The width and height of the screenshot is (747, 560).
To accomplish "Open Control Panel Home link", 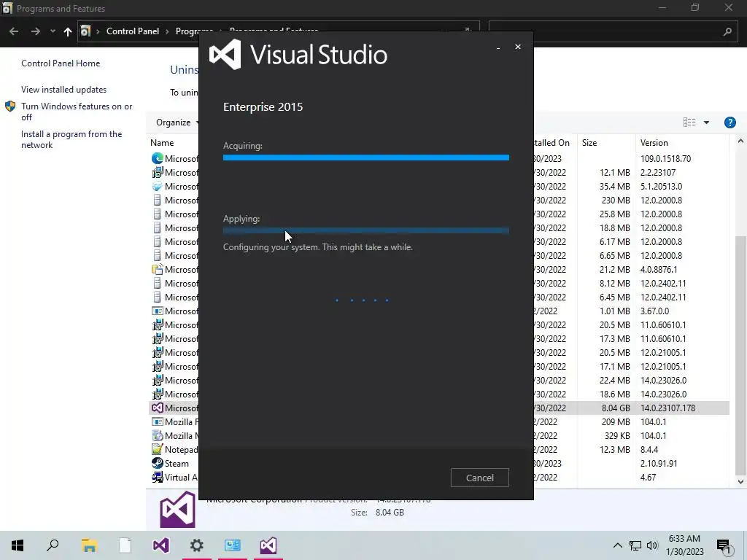I will pos(61,63).
